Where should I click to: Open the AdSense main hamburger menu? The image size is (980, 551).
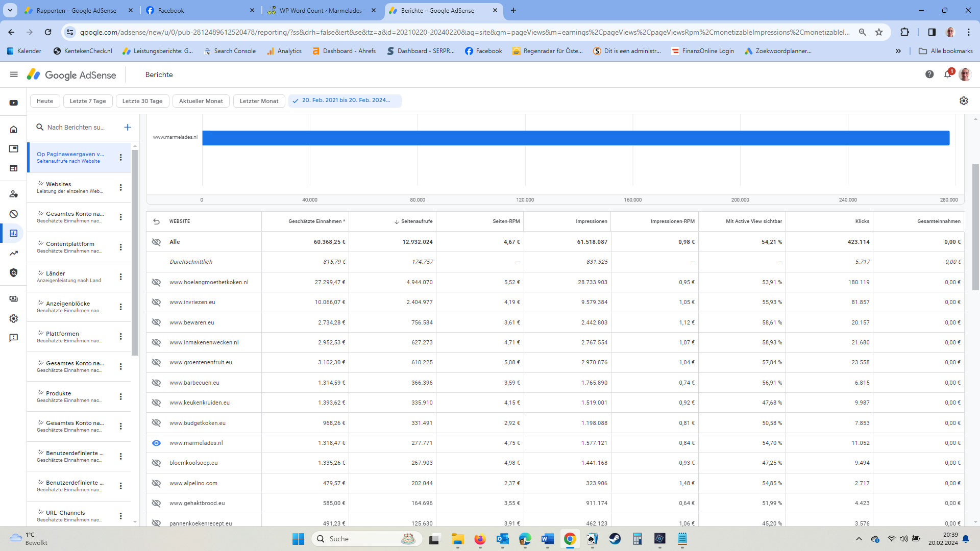coord(14,74)
